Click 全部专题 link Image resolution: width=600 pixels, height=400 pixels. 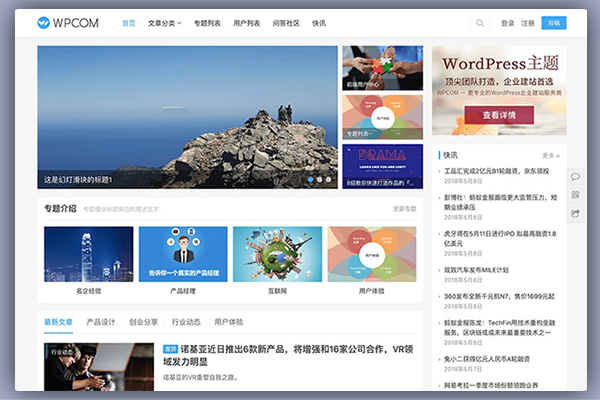(x=404, y=209)
